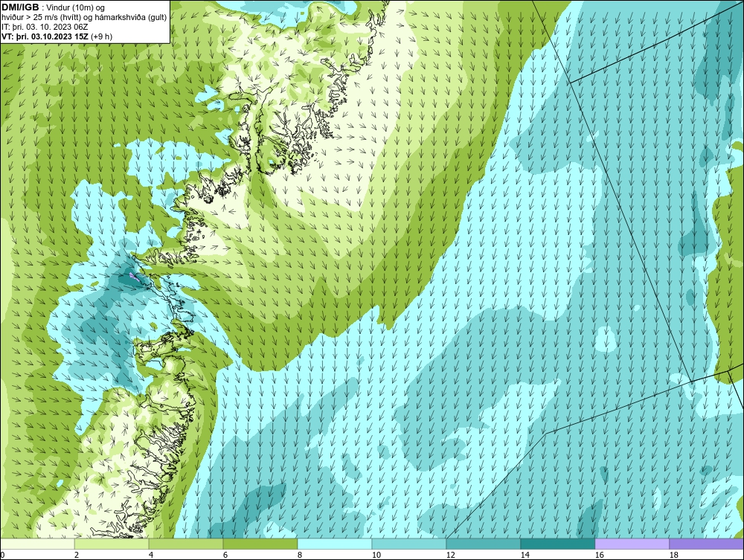Click the 4–6 m/s green legend swatch
Viewport: 744px width, 560px height.
(186, 544)
